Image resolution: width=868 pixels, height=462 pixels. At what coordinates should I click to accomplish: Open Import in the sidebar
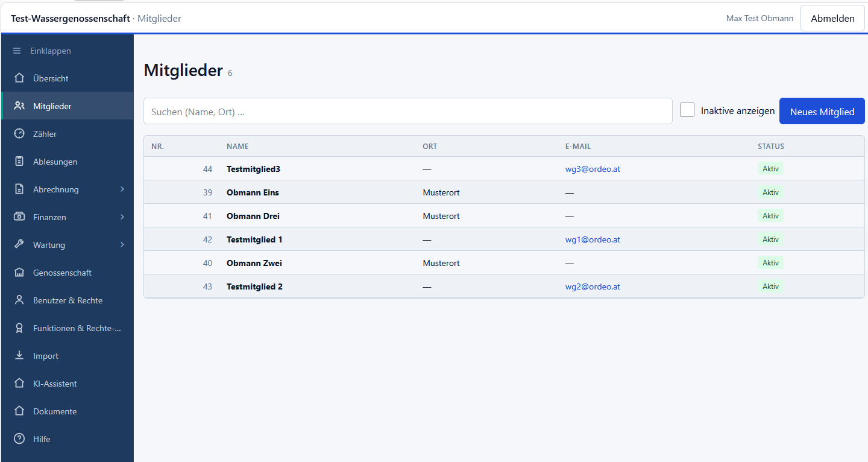click(x=68, y=356)
